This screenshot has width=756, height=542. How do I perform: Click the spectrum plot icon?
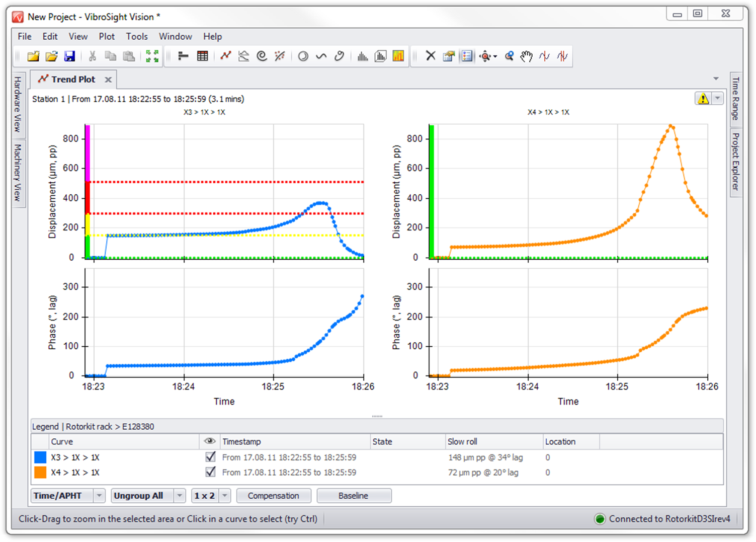point(362,56)
